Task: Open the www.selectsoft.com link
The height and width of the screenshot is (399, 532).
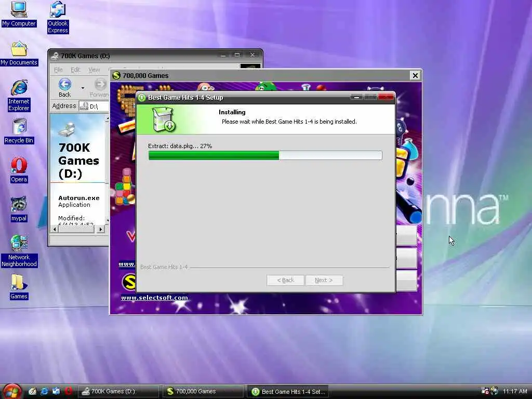Action: (154, 298)
